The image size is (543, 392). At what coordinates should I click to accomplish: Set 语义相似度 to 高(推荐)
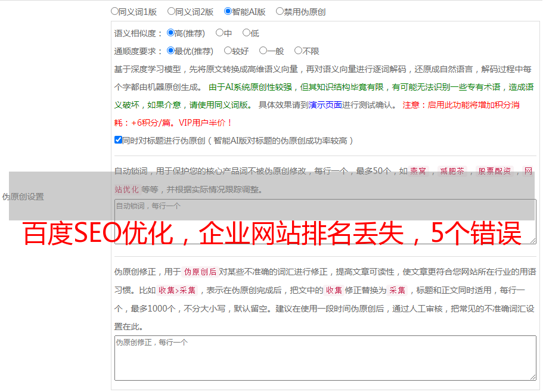170,33
